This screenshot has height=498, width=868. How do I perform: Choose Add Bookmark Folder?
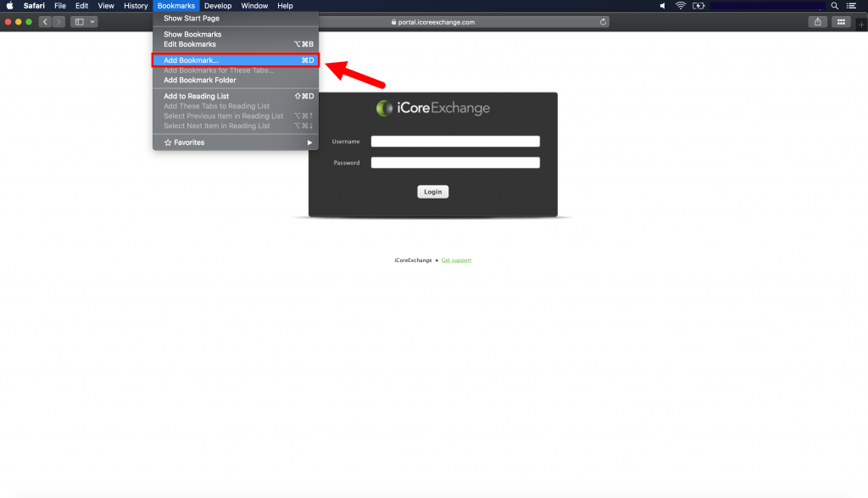click(x=236, y=81)
